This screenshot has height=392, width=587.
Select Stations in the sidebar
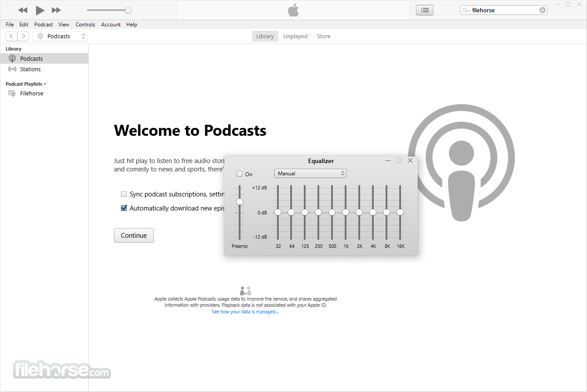pos(44,69)
